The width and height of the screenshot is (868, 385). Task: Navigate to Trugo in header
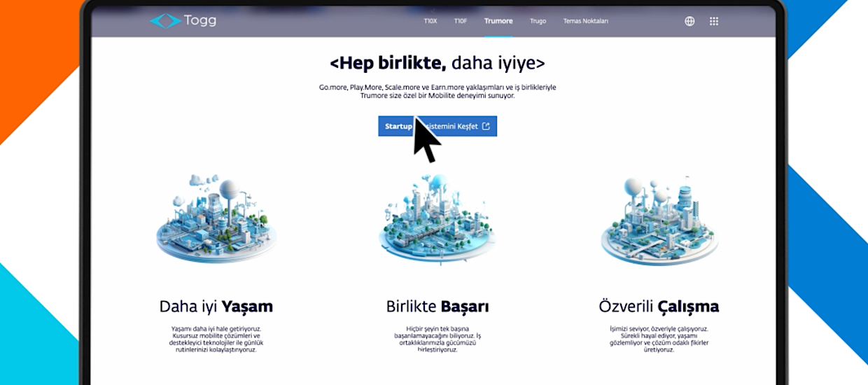coord(538,21)
